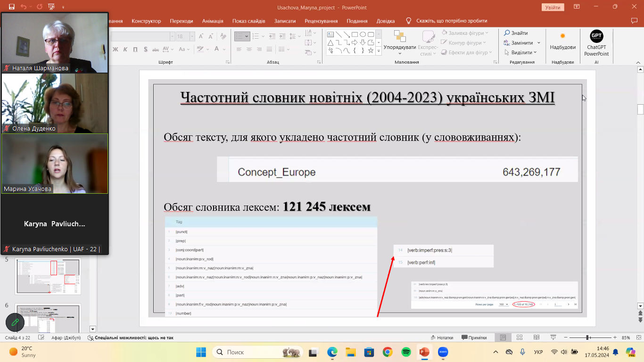Toggle underline (П) formatting
This screenshot has height=362, width=644.
click(135, 49)
